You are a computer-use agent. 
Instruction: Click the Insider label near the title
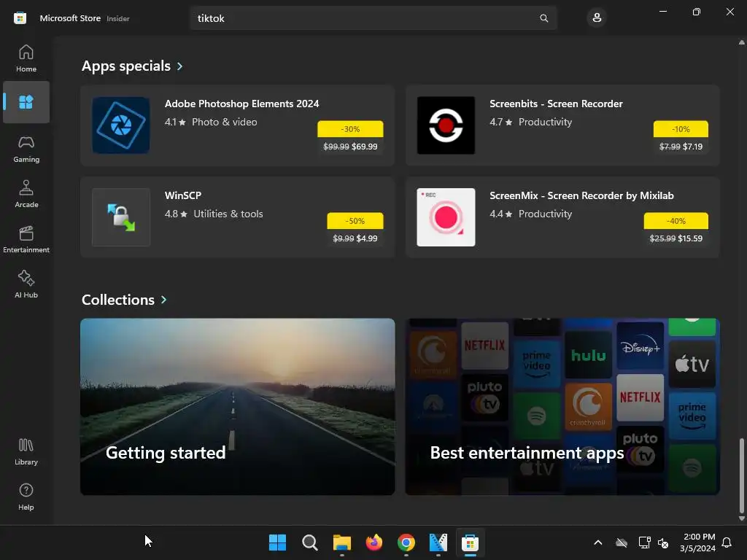pos(117,18)
